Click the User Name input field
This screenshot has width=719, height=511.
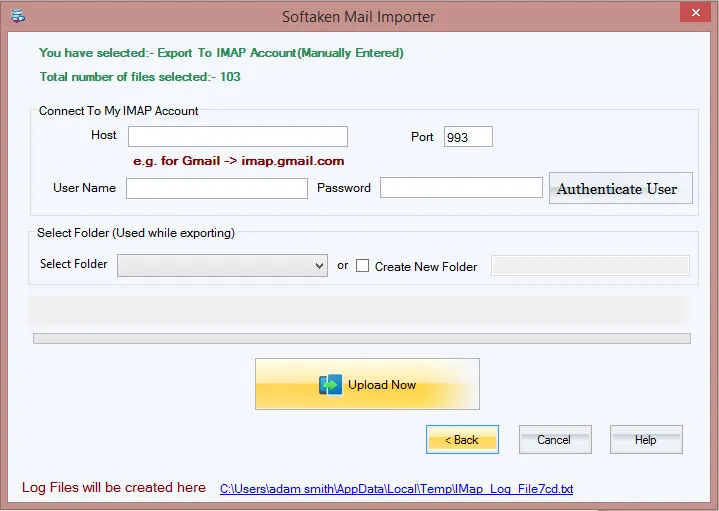(217, 189)
